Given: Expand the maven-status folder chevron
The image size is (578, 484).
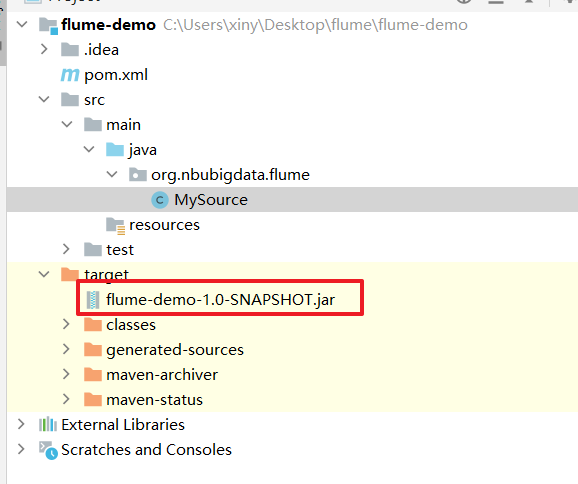Looking at the screenshot, I should (x=66, y=399).
